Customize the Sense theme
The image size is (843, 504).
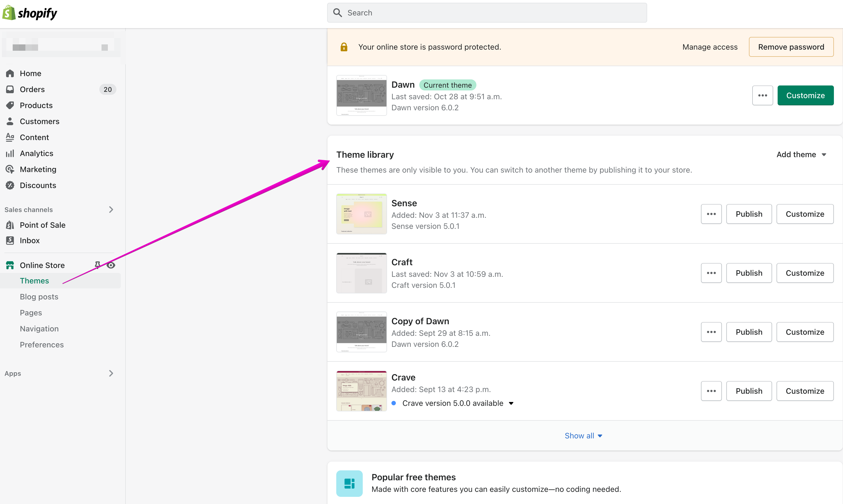pos(805,214)
